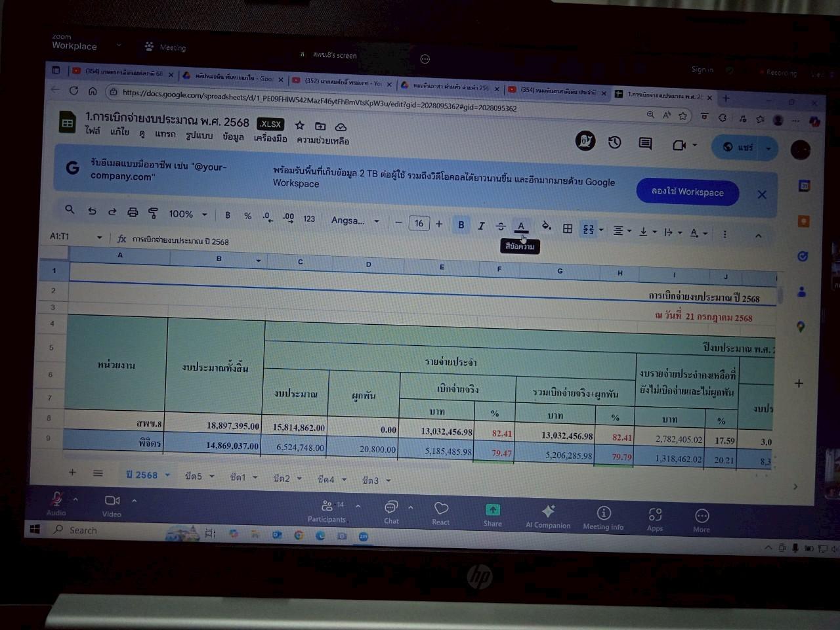This screenshot has height=630, width=840.
Task: Open the แทรก (Insert) menu
Action: click(165, 134)
